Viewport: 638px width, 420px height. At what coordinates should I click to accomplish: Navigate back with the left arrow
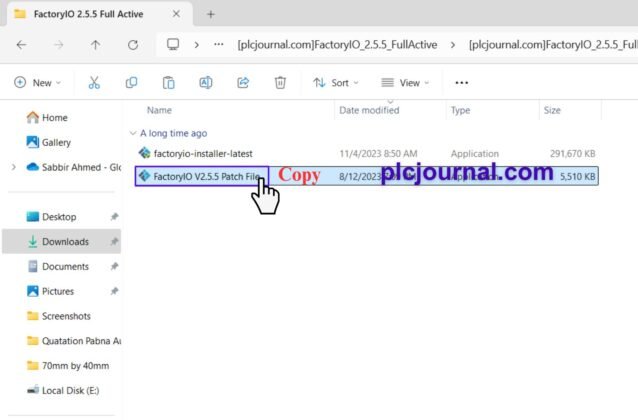pyautogui.click(x=22, y=45)
